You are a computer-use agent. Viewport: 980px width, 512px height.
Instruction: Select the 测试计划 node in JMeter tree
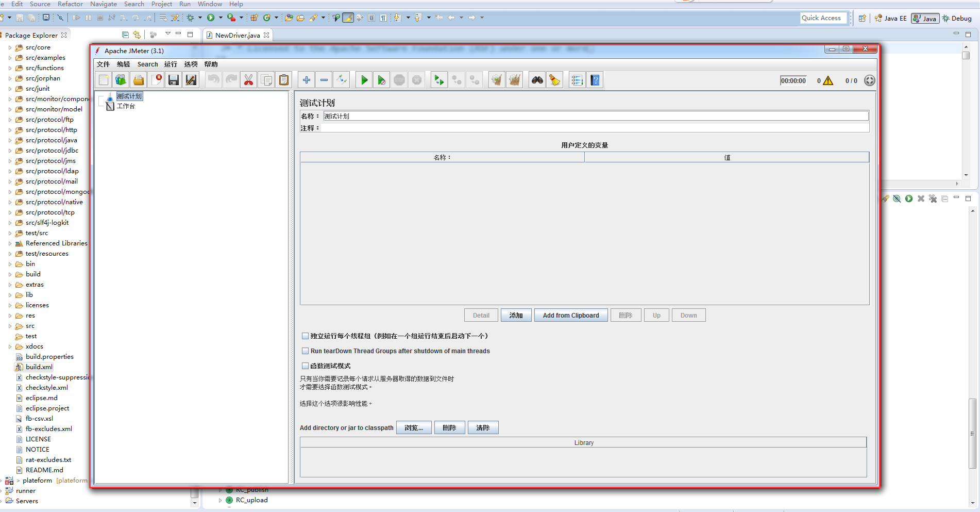tap(129, 96)
